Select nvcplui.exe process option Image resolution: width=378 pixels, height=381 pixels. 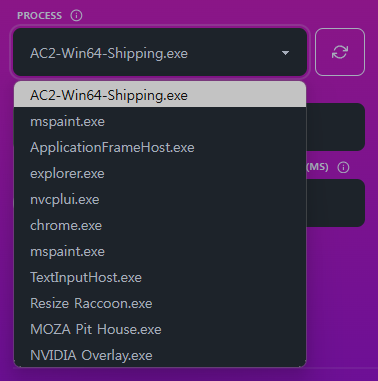pyautogui.click(x=160, y=199)
